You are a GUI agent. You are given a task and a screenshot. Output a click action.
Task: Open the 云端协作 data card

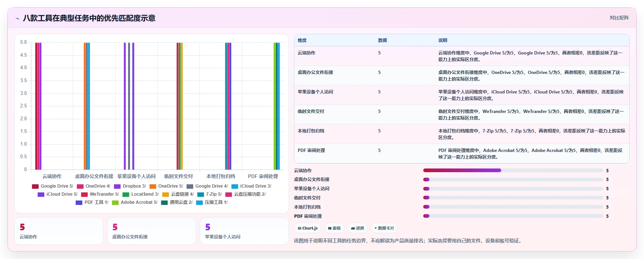pyautogui.click(x=59, y=231)
